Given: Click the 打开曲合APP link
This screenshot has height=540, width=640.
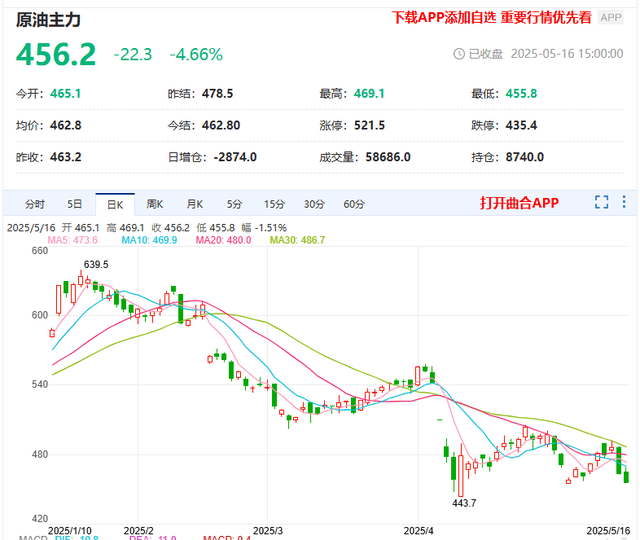Looking at the screenshot, I should (x=518, y=203).
